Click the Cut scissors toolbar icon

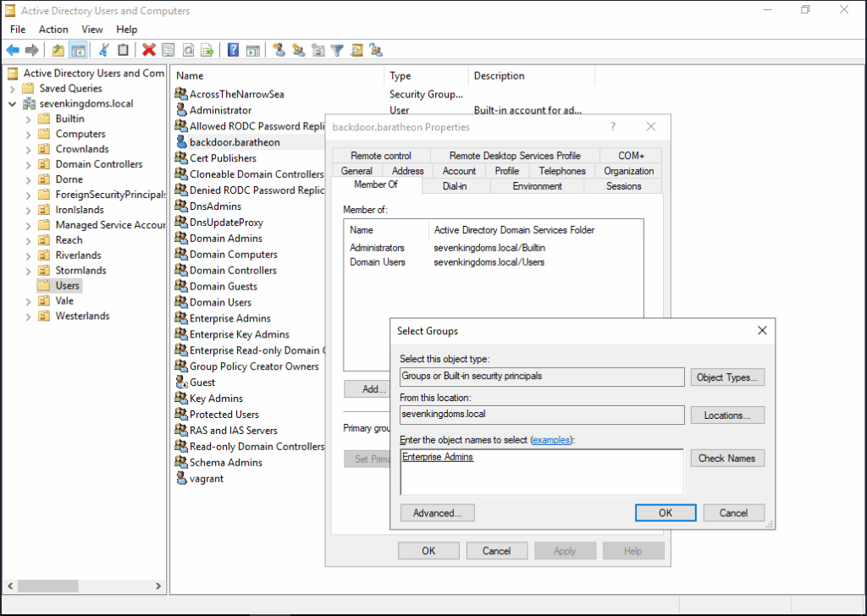tap(104, 51)
